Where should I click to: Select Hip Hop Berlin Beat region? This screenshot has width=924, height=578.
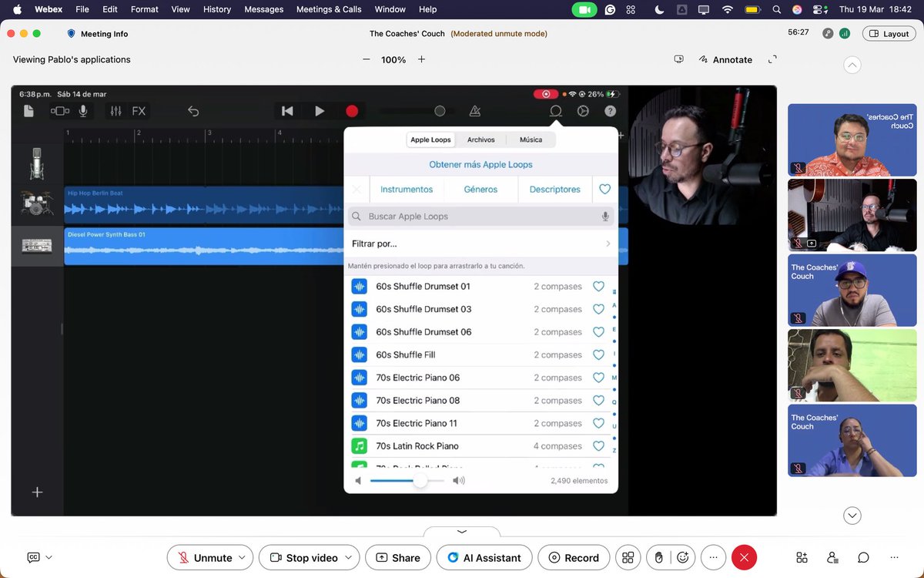pos(203,204)
